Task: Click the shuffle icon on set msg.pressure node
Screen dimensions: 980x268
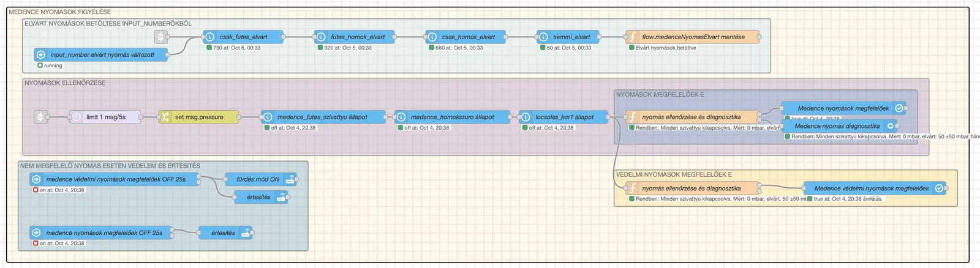Action: (x=165, y=117)
